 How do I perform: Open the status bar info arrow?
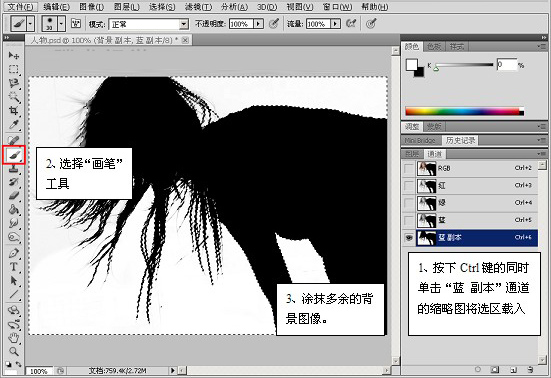pos(173,370)
